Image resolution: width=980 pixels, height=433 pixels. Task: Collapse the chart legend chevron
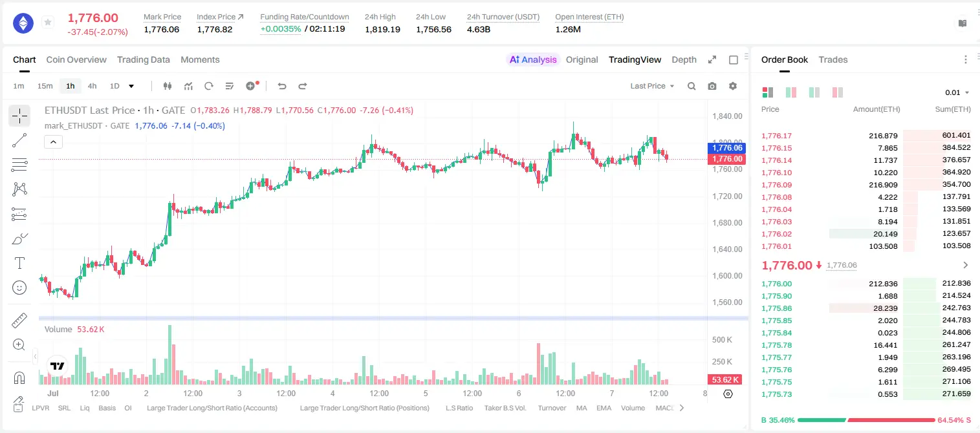(x=54, y=142)
